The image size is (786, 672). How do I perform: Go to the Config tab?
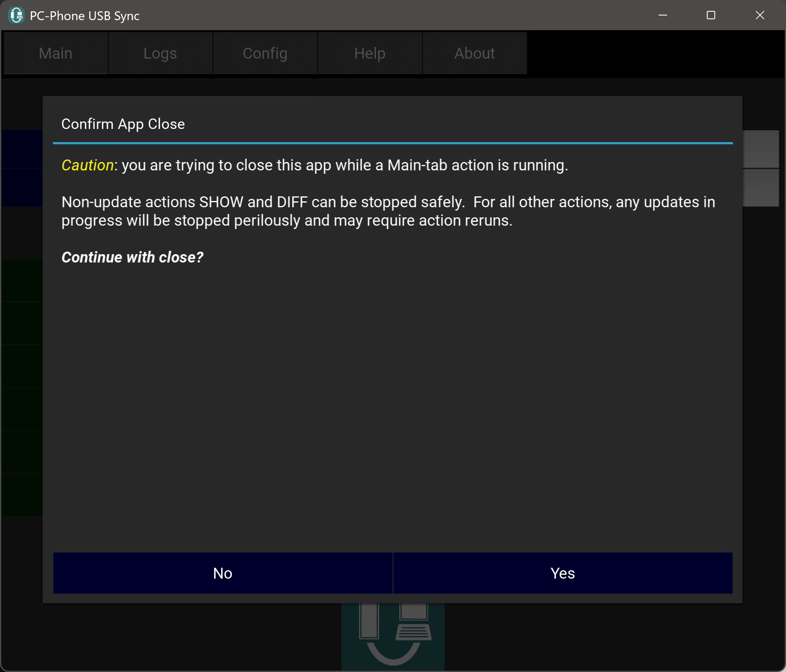click(x=265, y=54)
